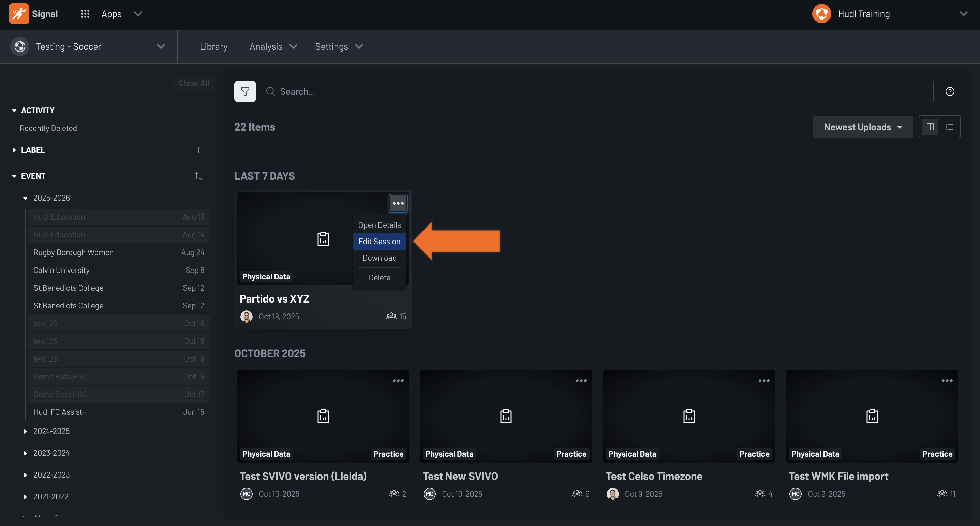Click the clipboard icon on Test New SVIVO
Image resolution: width=980 pixels, height=526 pixels.
(506, 416)
